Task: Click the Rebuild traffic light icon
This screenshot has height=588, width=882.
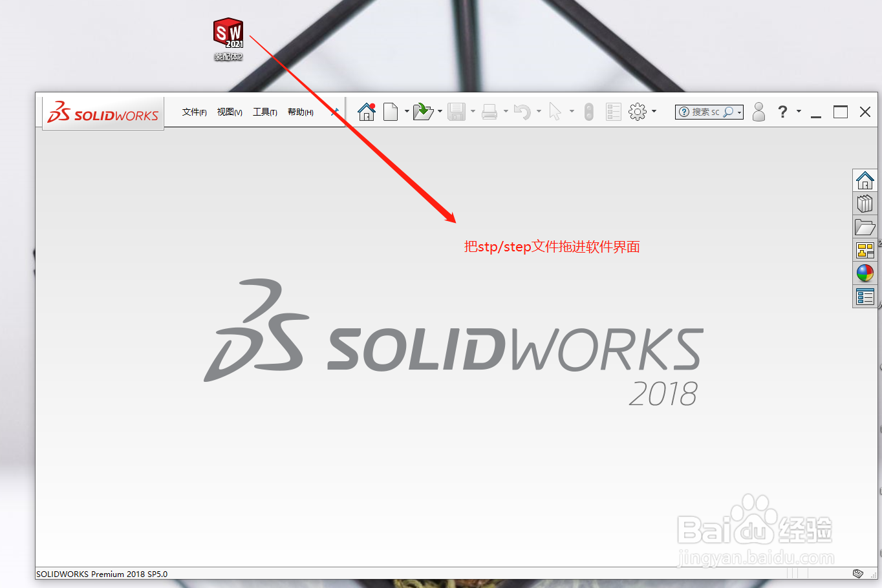Action: (x=588, y=112)
